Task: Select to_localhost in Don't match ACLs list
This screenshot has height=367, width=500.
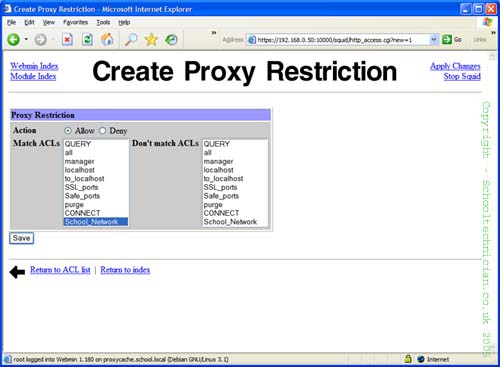Action: point(235,179)
